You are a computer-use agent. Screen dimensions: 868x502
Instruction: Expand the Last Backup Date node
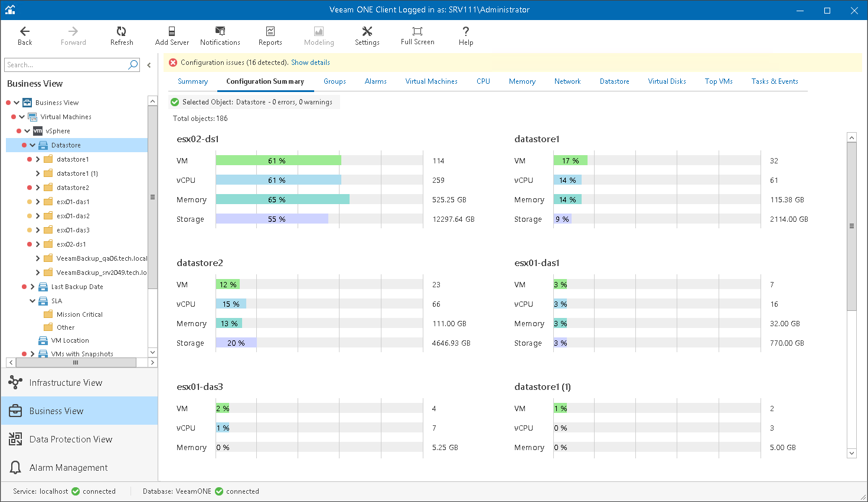[32, 287]
